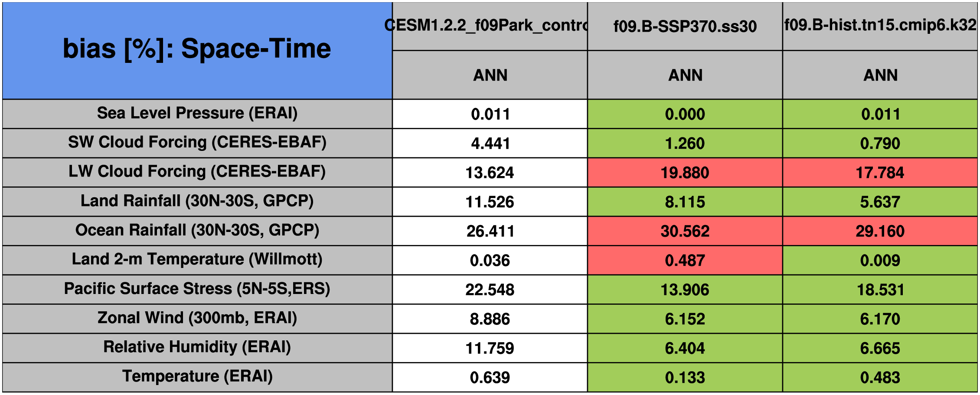
Task: Click the Ocean Rainfall (30N-30S, GPCP) label
Action: pos(197,230)
